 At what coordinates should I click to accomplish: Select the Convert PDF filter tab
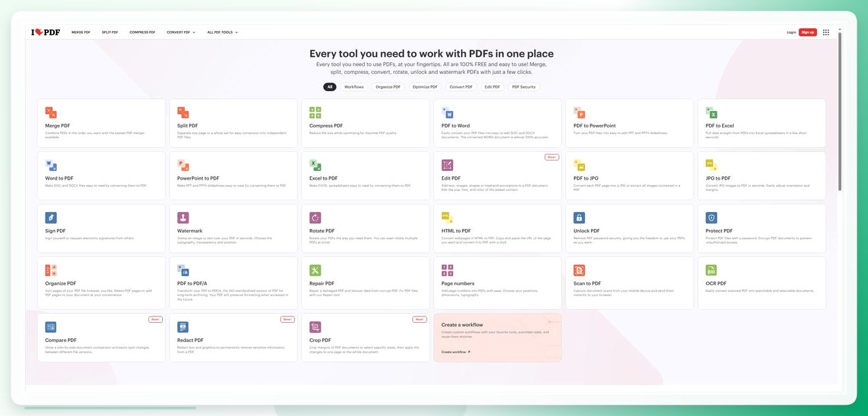tap(461, 87)
